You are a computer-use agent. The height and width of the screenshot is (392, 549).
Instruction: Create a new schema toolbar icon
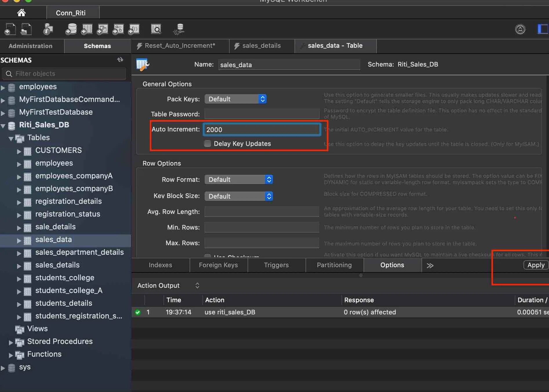coord(71,29)
